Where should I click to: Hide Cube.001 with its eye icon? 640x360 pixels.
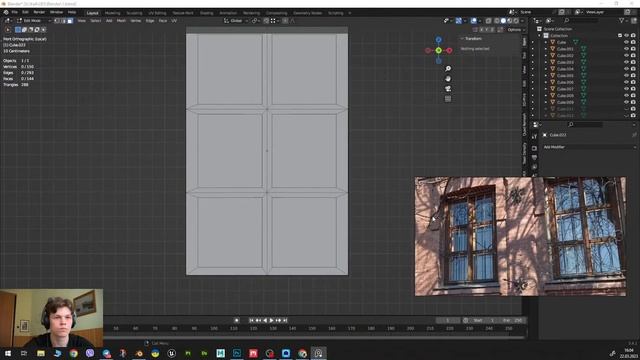coord(626,49)
